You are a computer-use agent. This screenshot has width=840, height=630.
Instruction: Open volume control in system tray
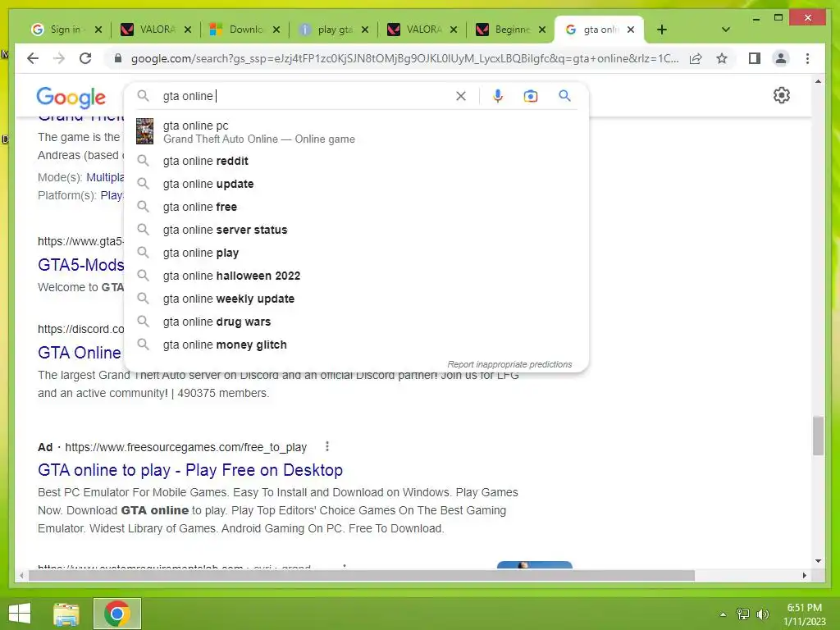pyautogui.click(x=763, y=614)
